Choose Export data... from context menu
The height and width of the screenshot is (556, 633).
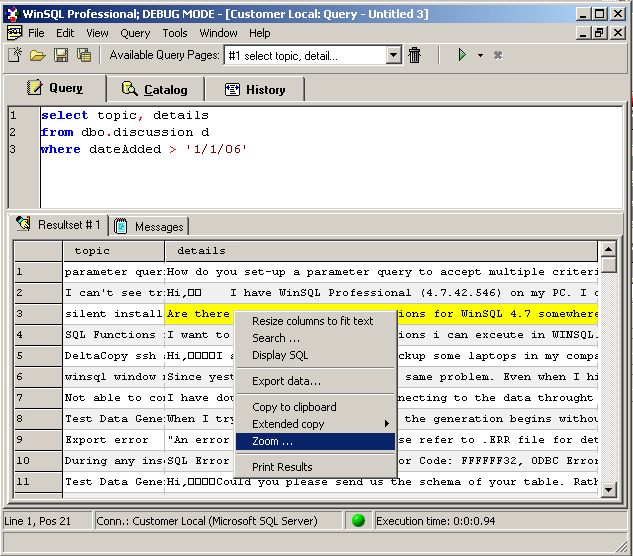point(315,381)
